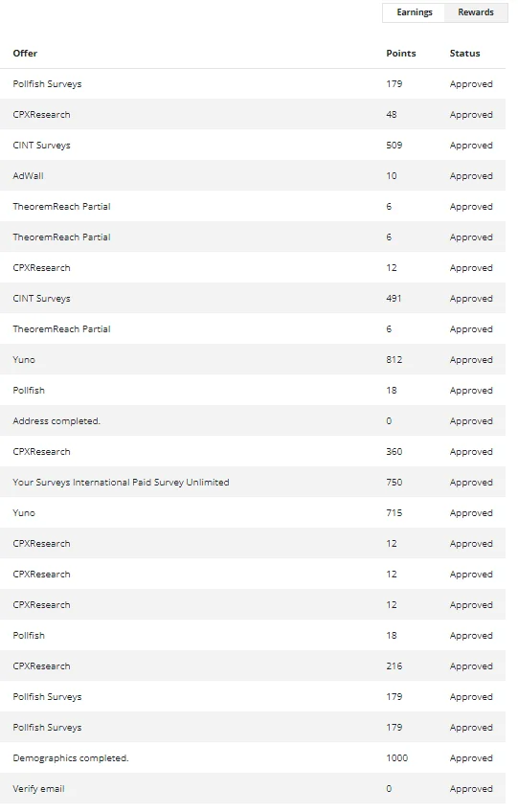Select CINT Surveys row with 509 points
518x812 pixels.
click(x=253, y=145)
